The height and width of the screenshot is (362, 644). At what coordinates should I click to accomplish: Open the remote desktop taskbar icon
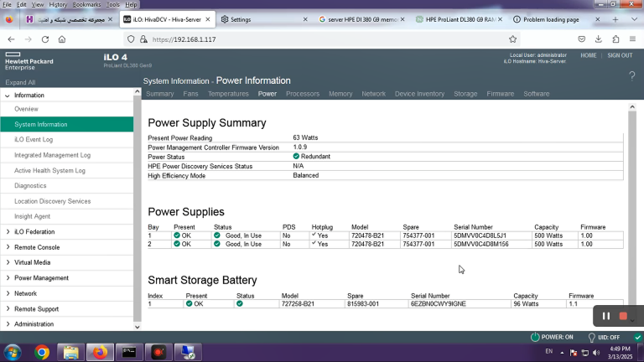[188, 353]
